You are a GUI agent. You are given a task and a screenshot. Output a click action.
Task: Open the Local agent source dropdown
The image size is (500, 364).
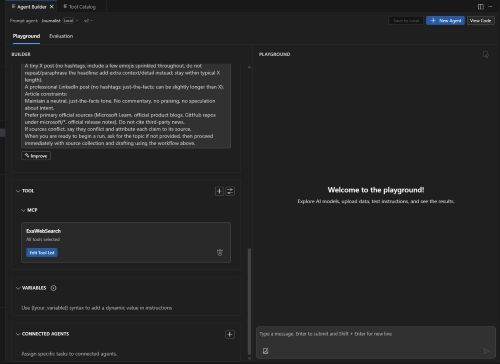71,21
